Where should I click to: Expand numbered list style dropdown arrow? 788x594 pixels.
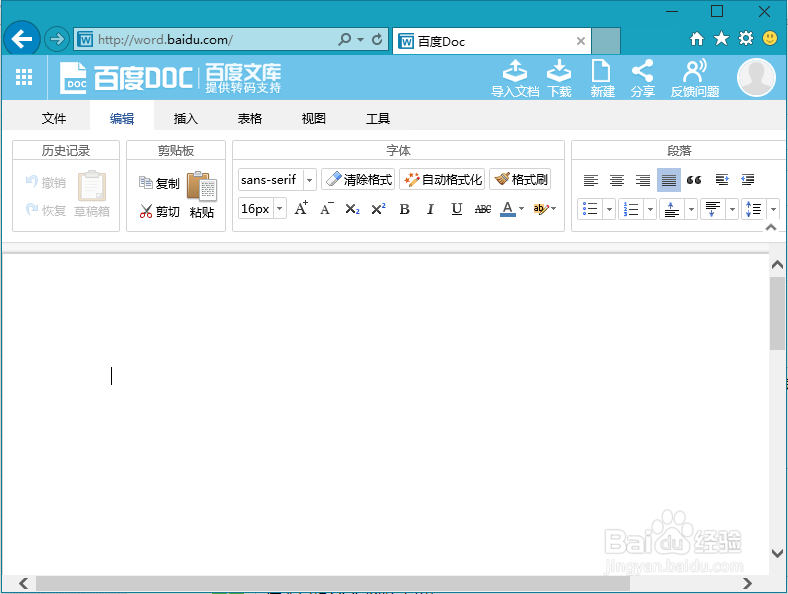tap(650, 209)
